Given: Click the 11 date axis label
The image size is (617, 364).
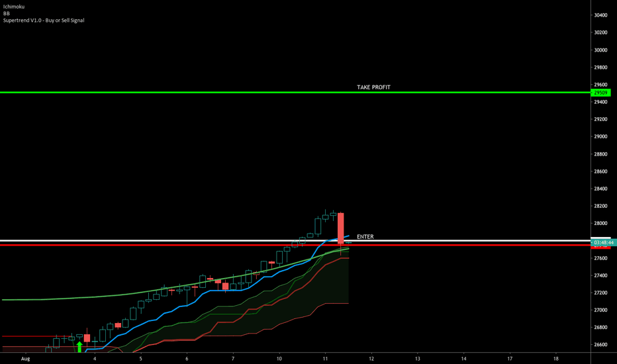Looking at the screenshot, I should (325, 359).
